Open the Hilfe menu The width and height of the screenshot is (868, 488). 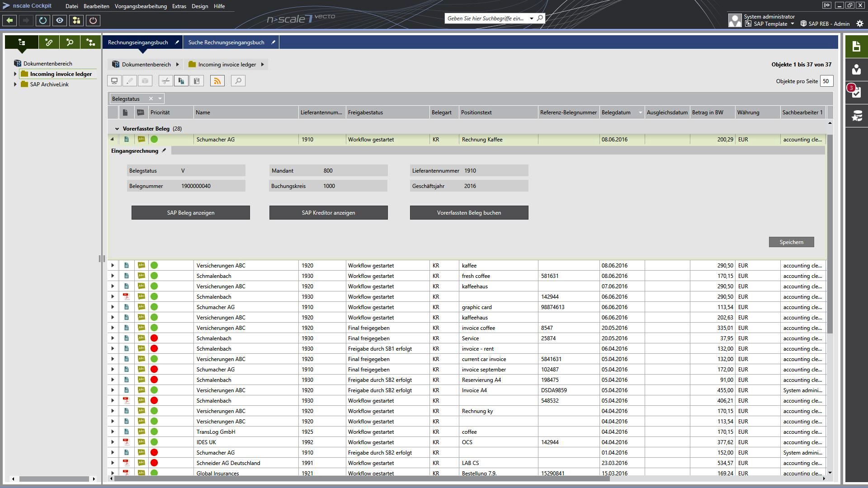click(x=219, y=6)
